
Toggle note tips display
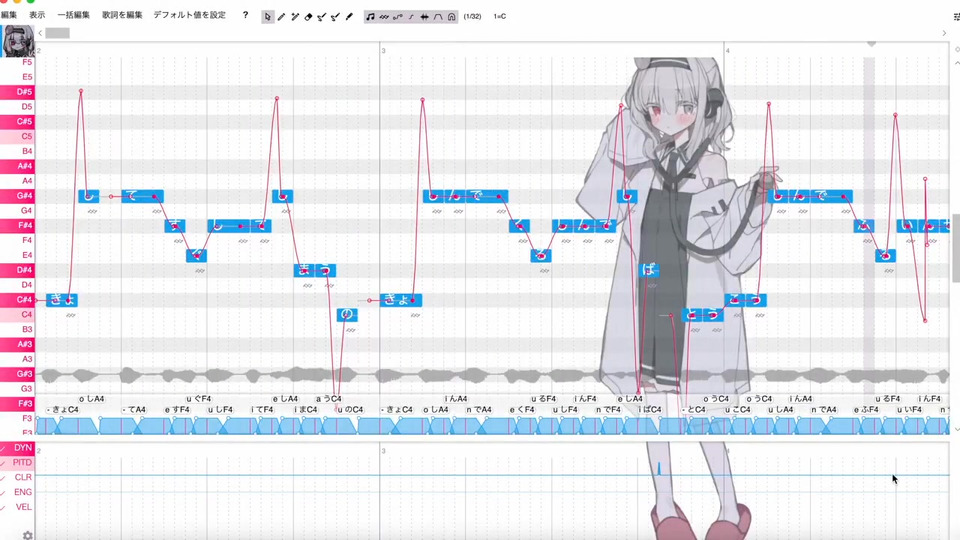point(370,17)
